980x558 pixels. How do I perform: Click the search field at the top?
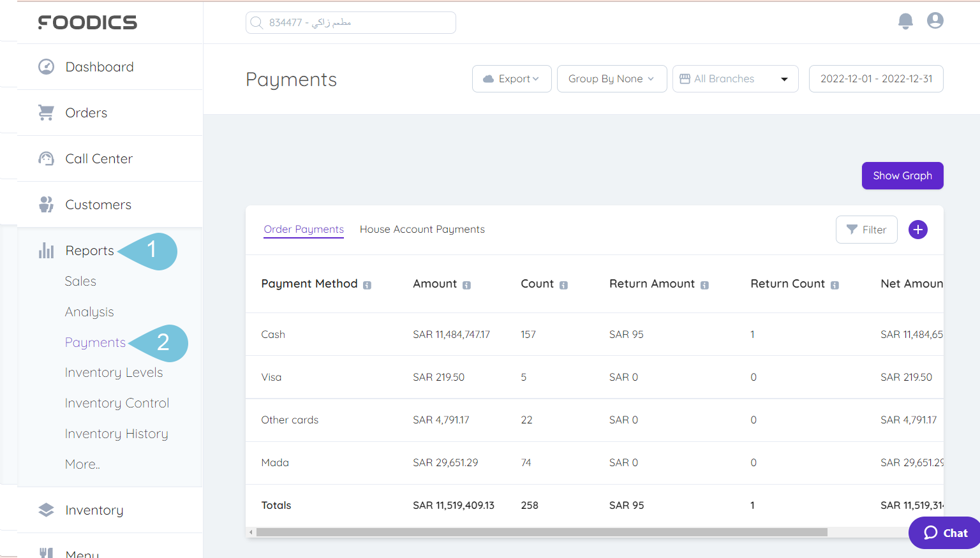pyautogui.click(x=350, y=22)
